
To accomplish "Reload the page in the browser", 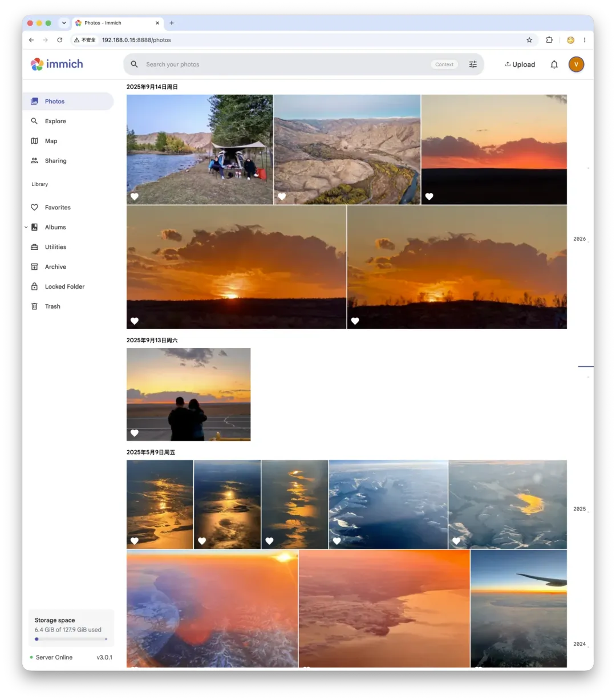I will [x=60, y=40].
